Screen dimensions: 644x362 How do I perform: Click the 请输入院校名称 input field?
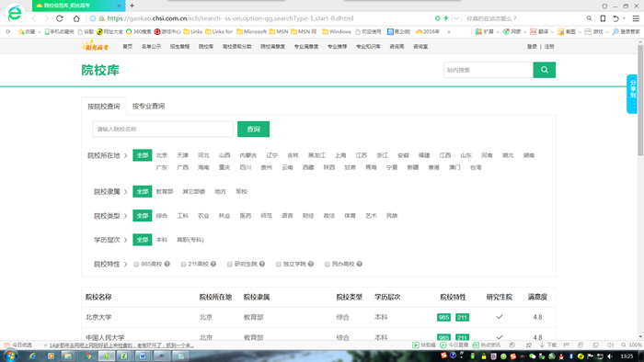point(163,130)
